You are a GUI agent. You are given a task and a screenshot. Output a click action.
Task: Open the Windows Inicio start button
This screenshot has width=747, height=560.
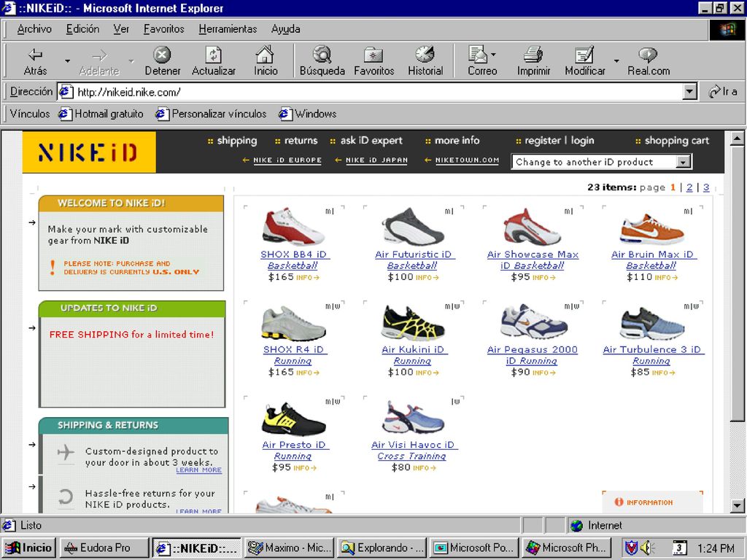[x=28, y=548]
